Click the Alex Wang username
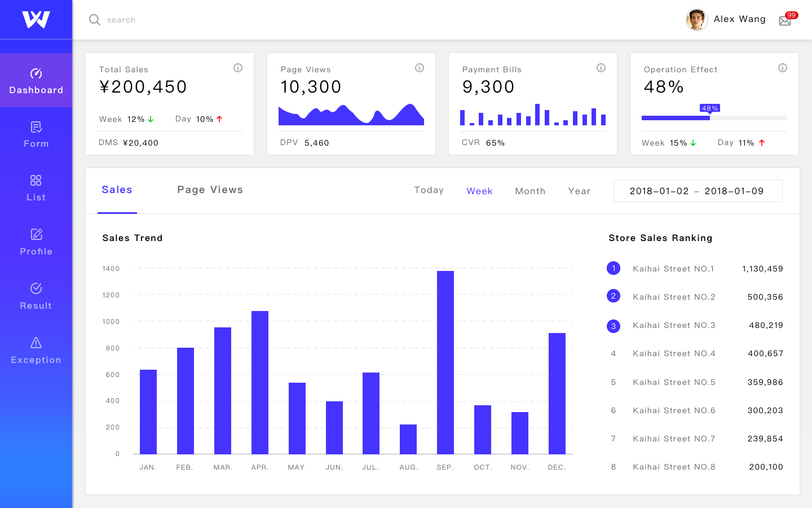This screenshot has width=812, height=508. (739, 19)
